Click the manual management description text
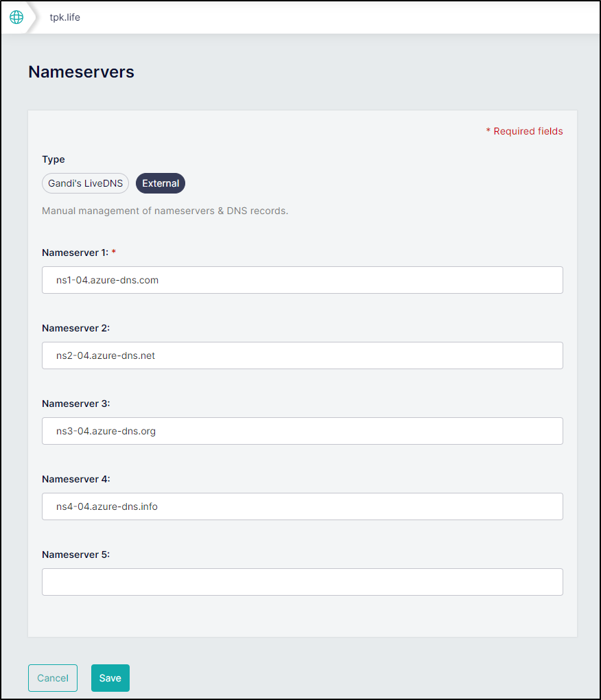This screenshot has width=601, height=700. point(165,211)
